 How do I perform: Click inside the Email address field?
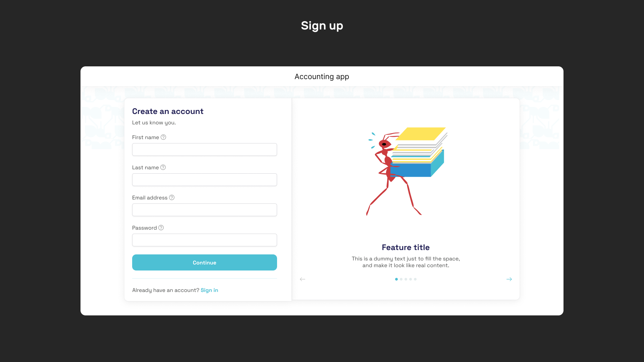tap(204, 209)
